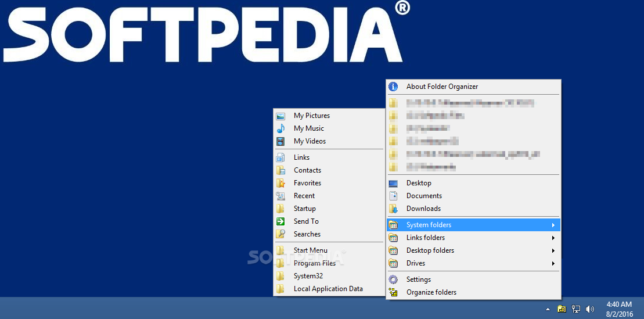Click the My Music note icon
The width and height of the screenshot is (644, 319).
click(x=280, y=128)
